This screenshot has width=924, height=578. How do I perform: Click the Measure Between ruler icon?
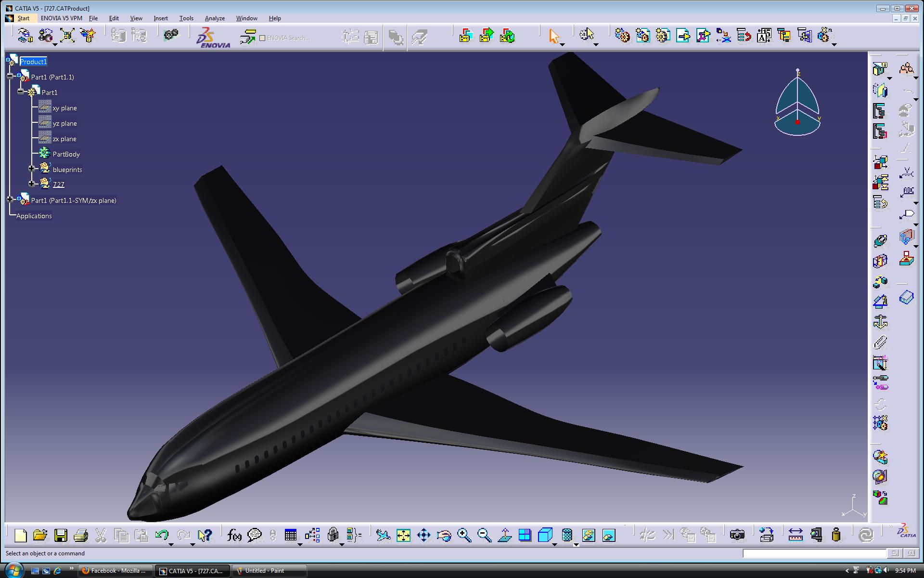click(x=796, y=535)
